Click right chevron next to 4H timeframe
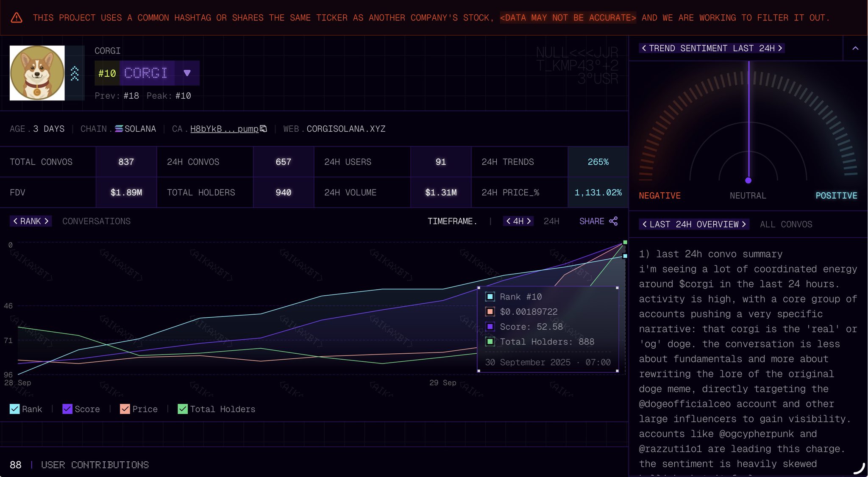 point(529,221)
